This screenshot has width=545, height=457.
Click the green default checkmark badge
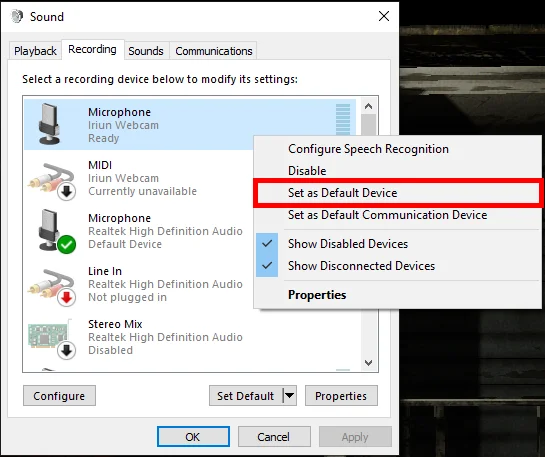pos(66,245)
